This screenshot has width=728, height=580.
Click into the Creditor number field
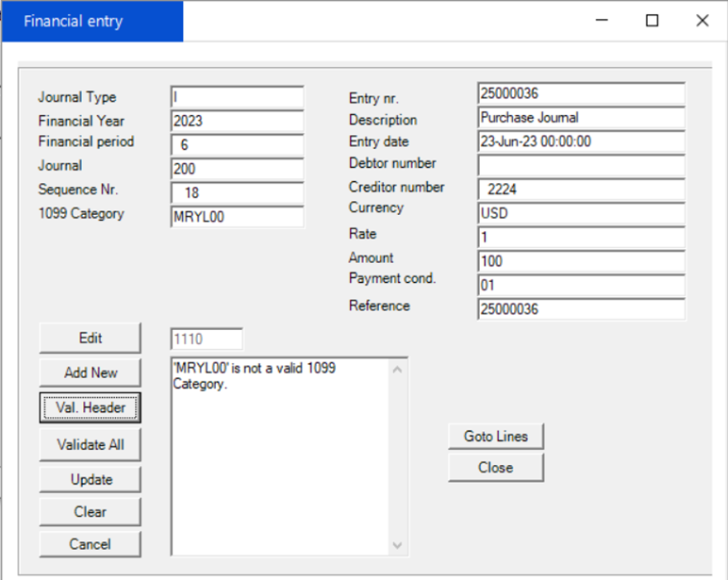point(580,189)
